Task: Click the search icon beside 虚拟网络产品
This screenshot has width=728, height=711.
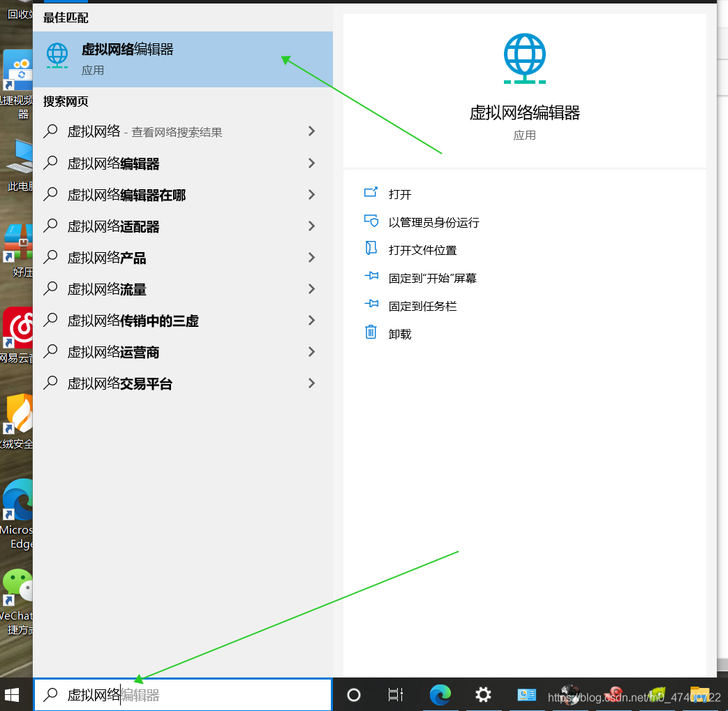Action: coord(50,257)
